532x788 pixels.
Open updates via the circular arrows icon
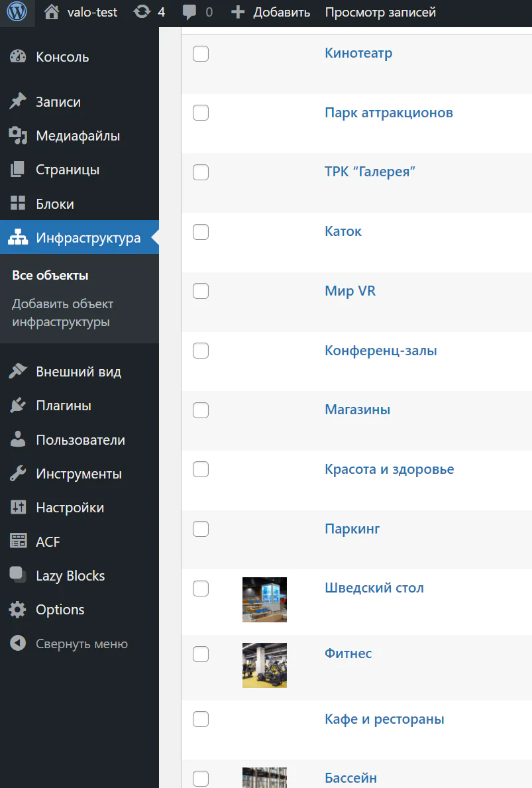pos(142,12)
